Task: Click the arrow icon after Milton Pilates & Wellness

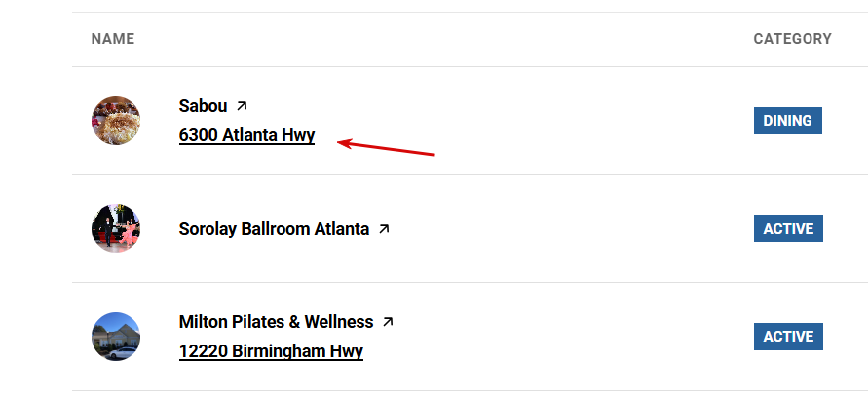Action: pos(388,321)
